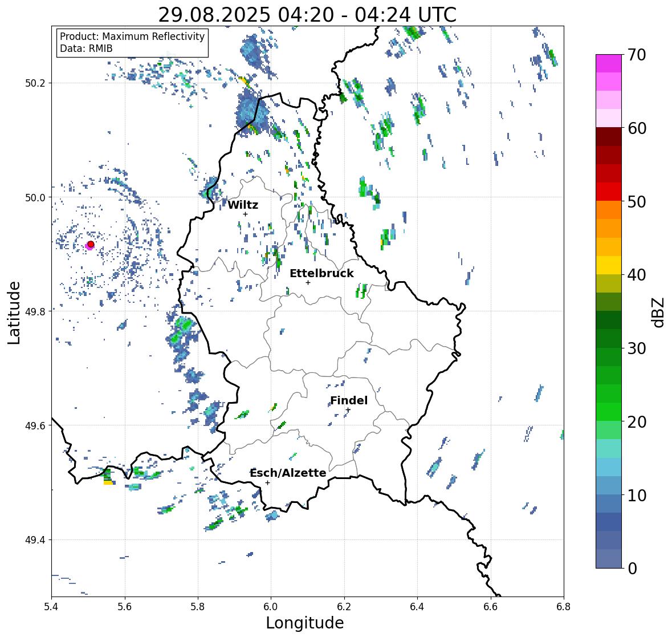Click the colorbar tick label '50'
Viewport: 672px width, 637px height.
(637, 201)
